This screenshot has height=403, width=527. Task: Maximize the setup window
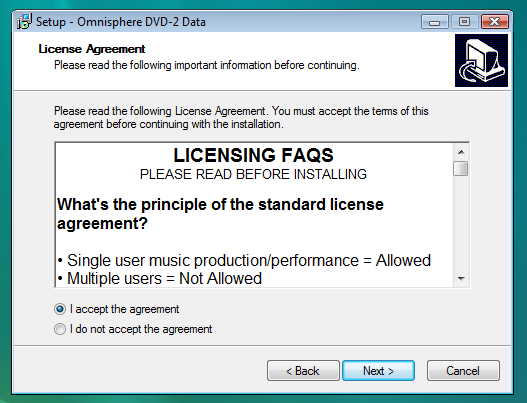coord(464,22)
